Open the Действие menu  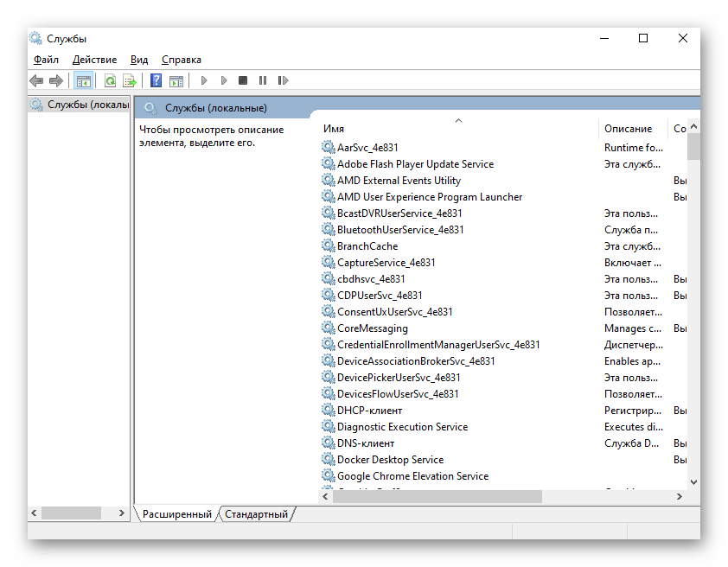94,60
